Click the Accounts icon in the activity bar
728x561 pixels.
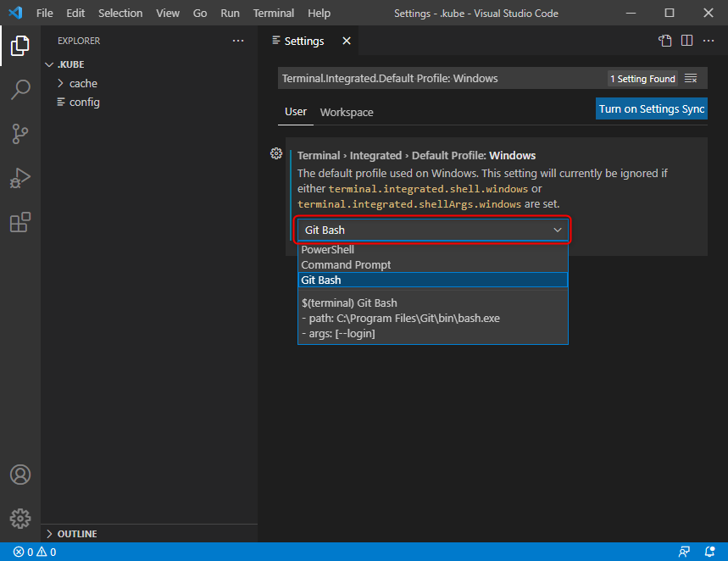[19, 475]
